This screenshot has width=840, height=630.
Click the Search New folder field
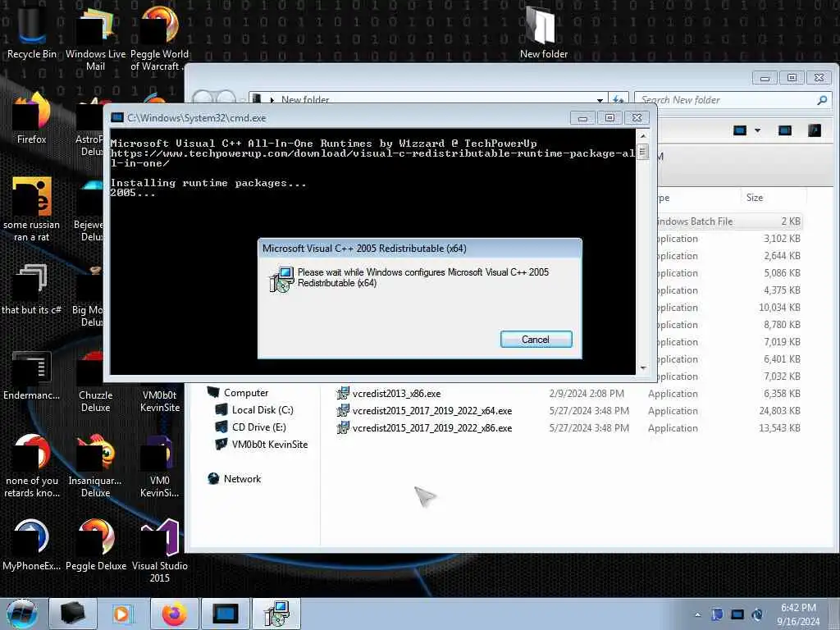(727, 100)
